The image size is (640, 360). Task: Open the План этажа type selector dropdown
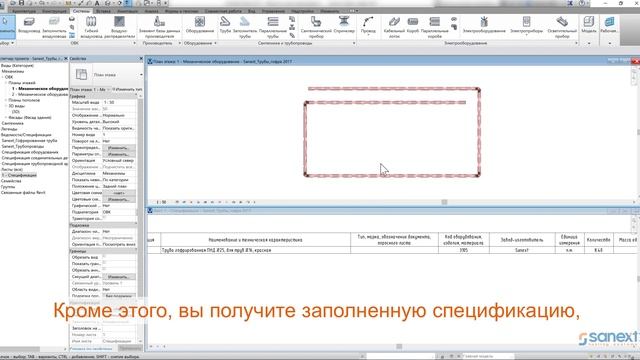[141, 75]
